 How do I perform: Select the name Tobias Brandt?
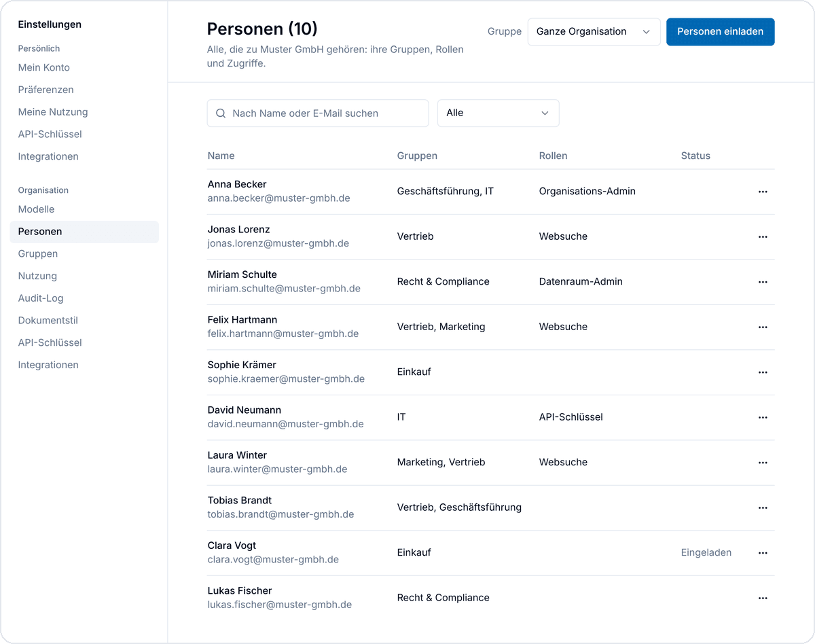pos(240,501)
